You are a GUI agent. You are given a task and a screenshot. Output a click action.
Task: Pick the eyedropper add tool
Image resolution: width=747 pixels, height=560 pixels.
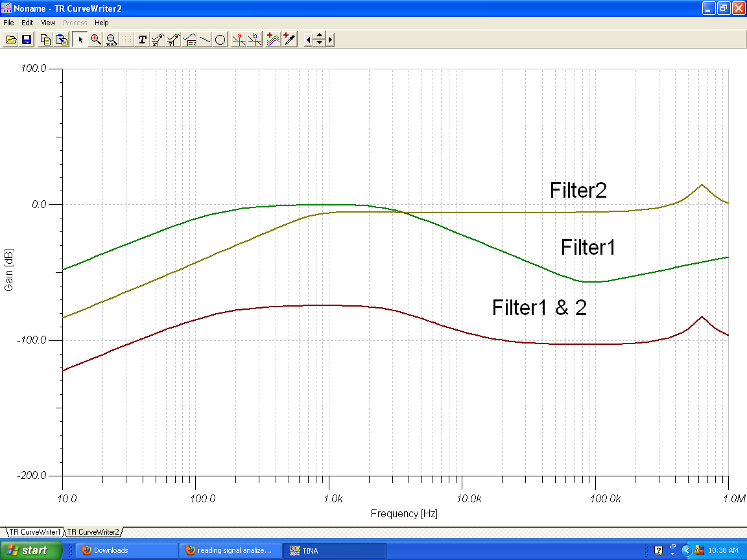pyautogui.click(x=289, y=40)
